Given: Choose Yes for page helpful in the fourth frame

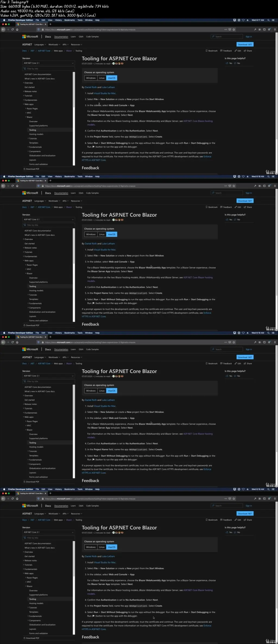Looking at the screenshot, I should [x=229, y=532].
